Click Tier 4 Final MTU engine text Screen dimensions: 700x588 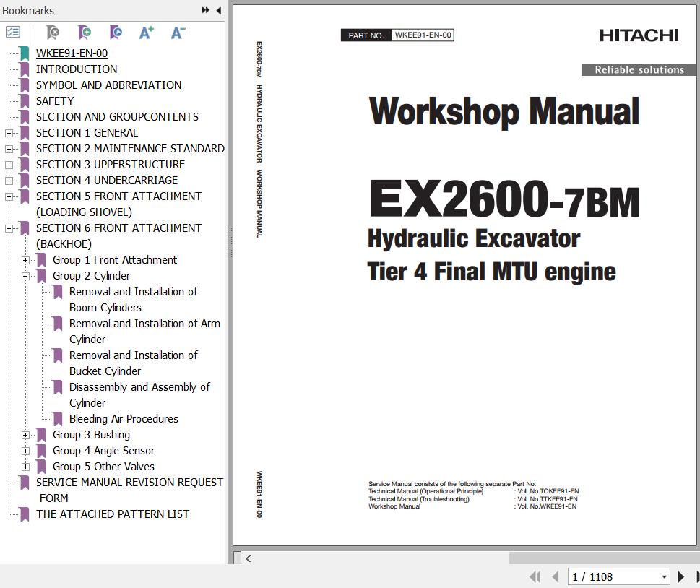point(491,272)
